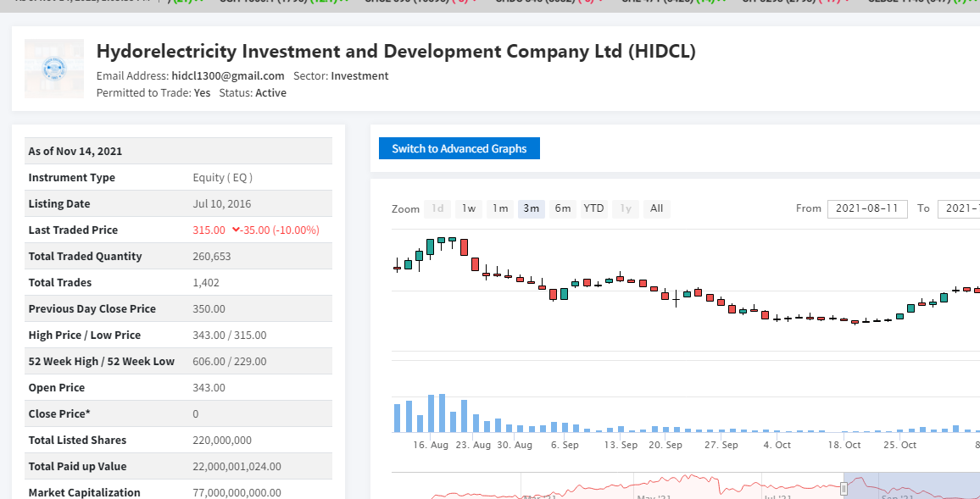Screen dimensions: 980x499
Task: Click the High Price / Low Price label
Action: click(85, 335)
